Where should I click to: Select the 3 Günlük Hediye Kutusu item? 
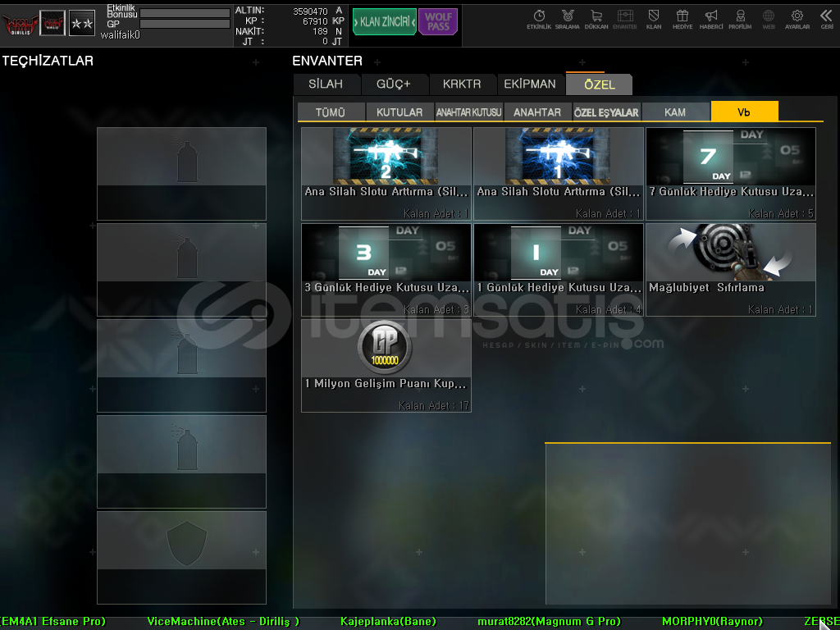[x=386, y=269]
